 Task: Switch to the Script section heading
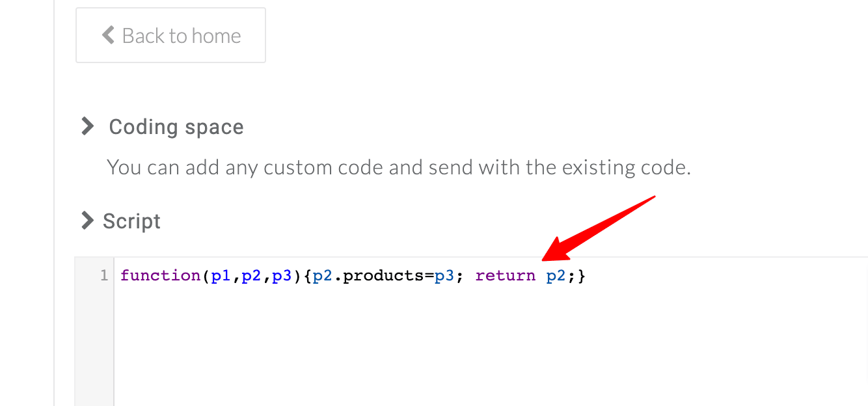[131, 221]
